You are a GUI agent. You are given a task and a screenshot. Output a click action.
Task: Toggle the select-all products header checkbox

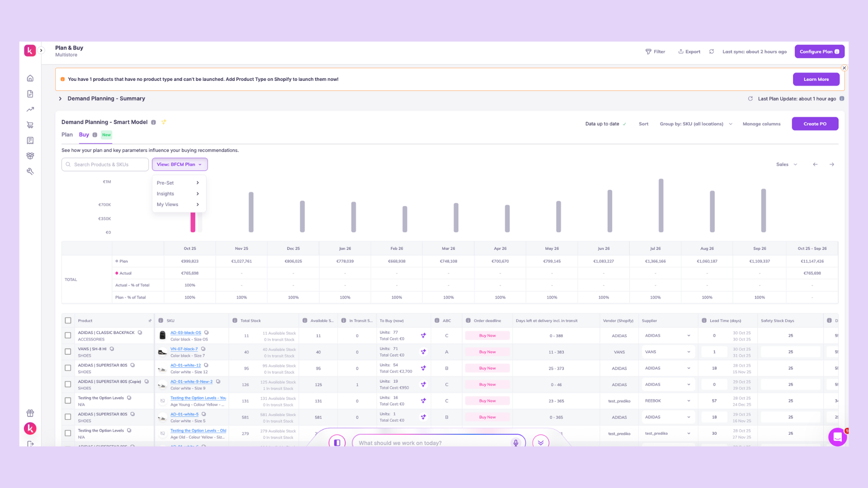pos(68,321)
